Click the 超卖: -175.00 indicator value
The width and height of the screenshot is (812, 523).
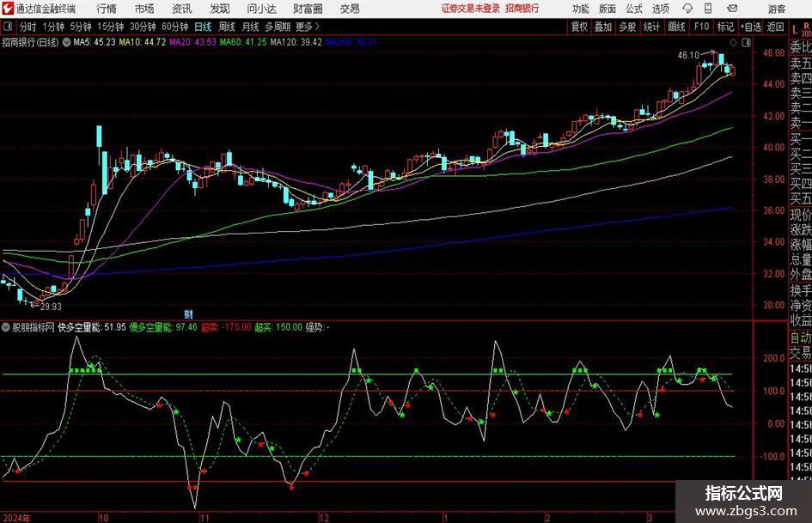pyautogui.click(x=226, y=327)
